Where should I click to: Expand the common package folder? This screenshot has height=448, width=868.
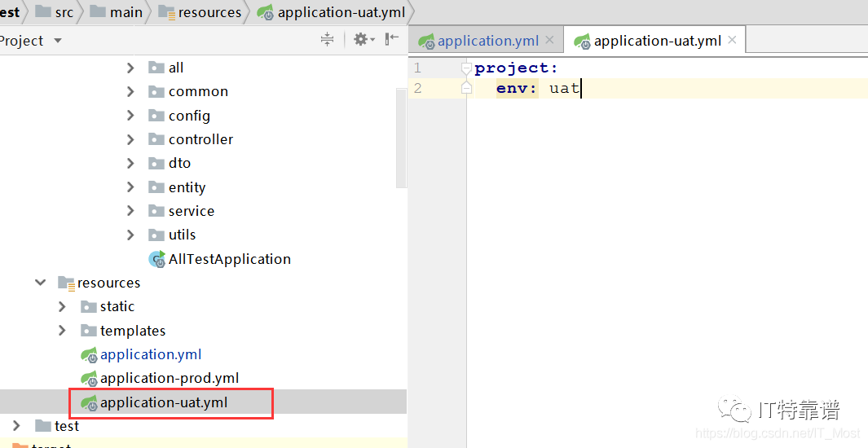(130, 92)
